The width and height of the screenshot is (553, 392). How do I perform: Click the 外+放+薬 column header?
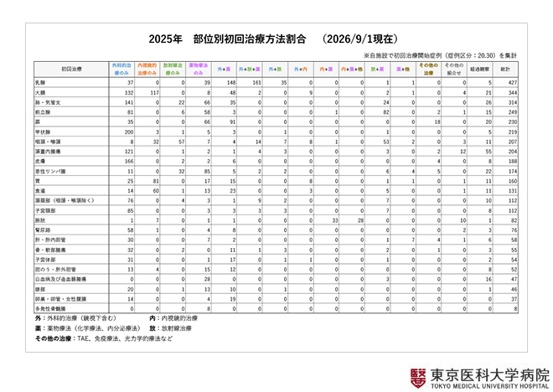pyautogui.click(x=250, y=69)
